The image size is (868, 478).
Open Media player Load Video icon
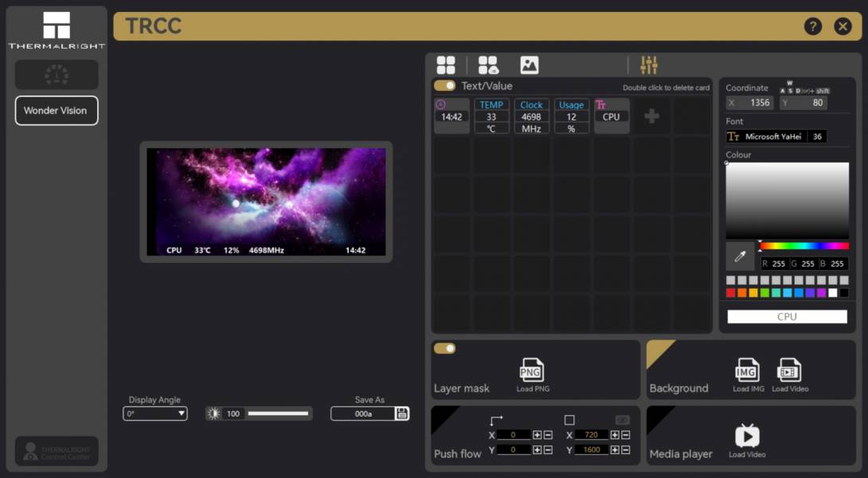pyautogui.click(x=747, y=436)
